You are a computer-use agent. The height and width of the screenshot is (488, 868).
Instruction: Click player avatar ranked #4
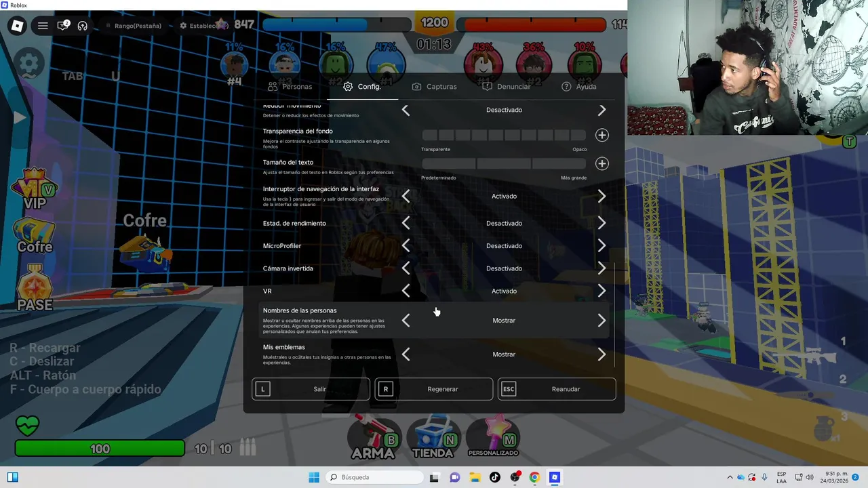click(x=235, y=65)
